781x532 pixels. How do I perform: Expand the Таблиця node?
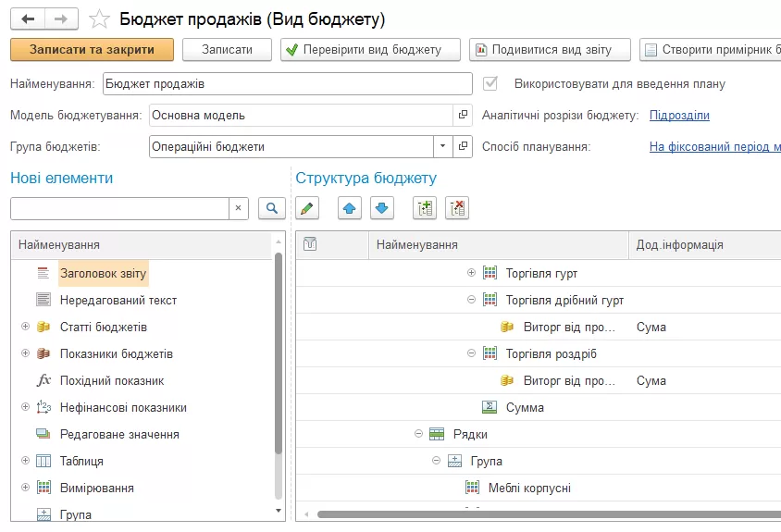click(x=25, y=461)
